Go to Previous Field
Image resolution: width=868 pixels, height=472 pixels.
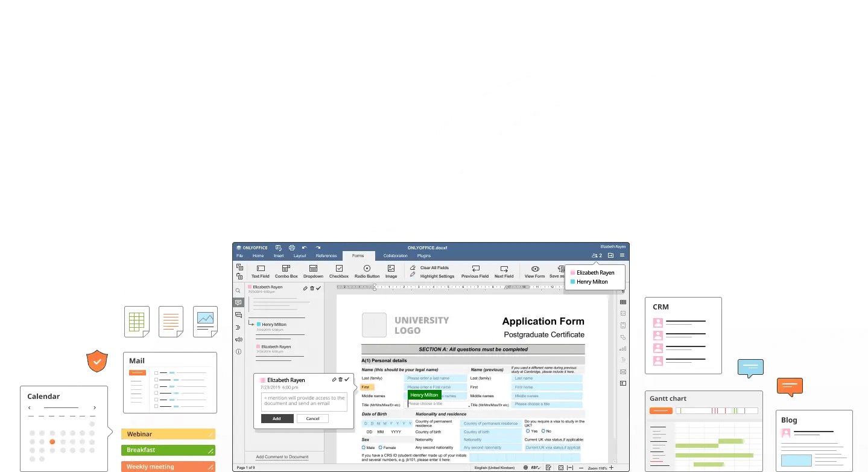[x=475, y=272]
